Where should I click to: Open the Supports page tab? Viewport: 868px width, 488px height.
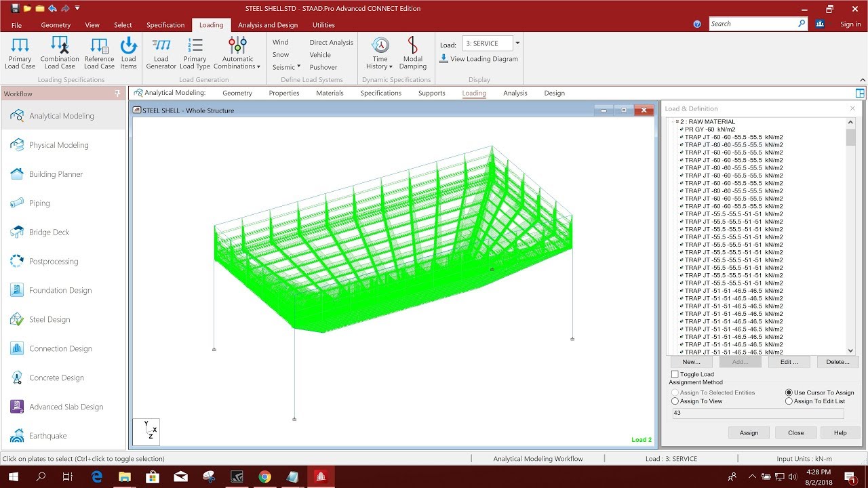point(432,93)
